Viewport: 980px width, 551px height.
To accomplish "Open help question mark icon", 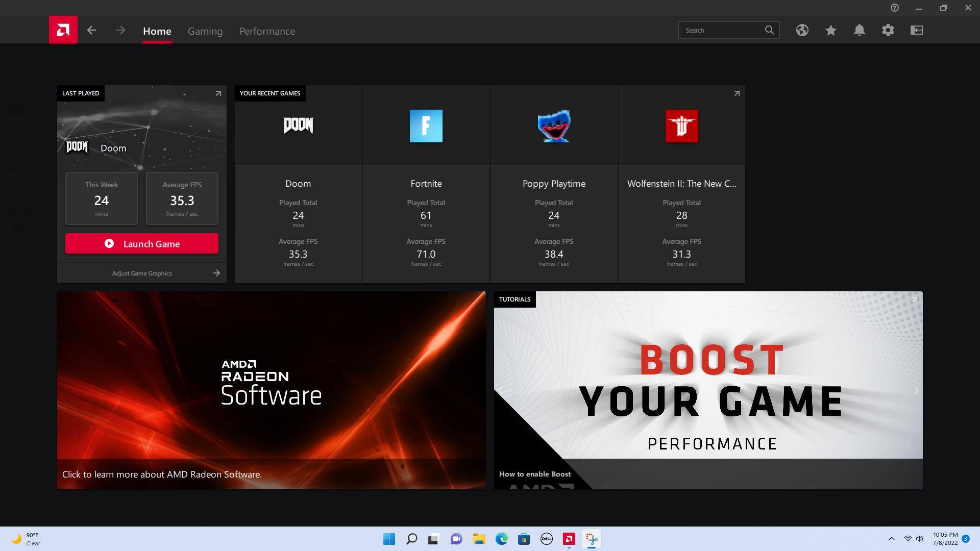I will coord(894,8).
